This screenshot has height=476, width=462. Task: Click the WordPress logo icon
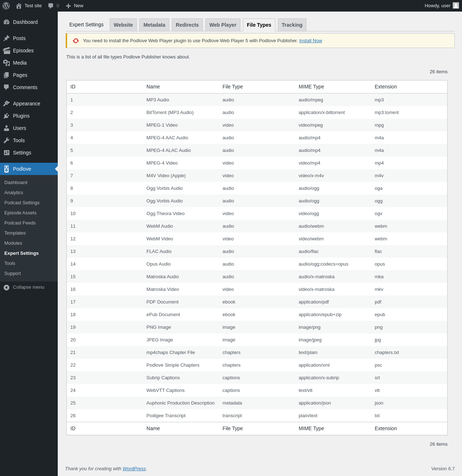pos(6,6)
